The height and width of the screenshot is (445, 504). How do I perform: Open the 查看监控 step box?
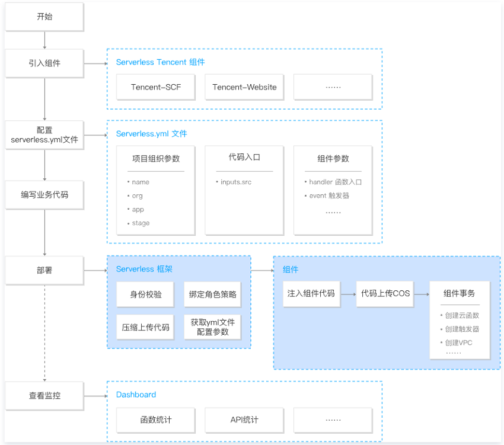pyautogui.click(x=44, y=395)
